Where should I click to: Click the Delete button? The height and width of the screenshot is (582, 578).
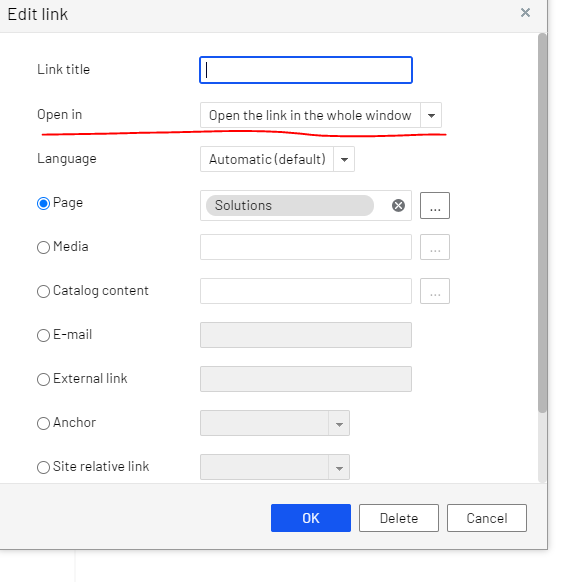tap(399, 518)
